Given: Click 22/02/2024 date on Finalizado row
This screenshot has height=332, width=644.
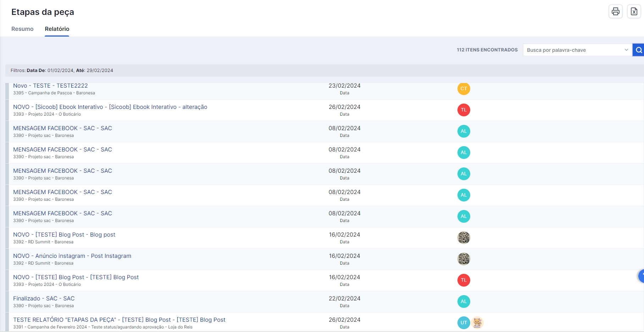Looking at the screenshot, I should click(x=344, y=299).
